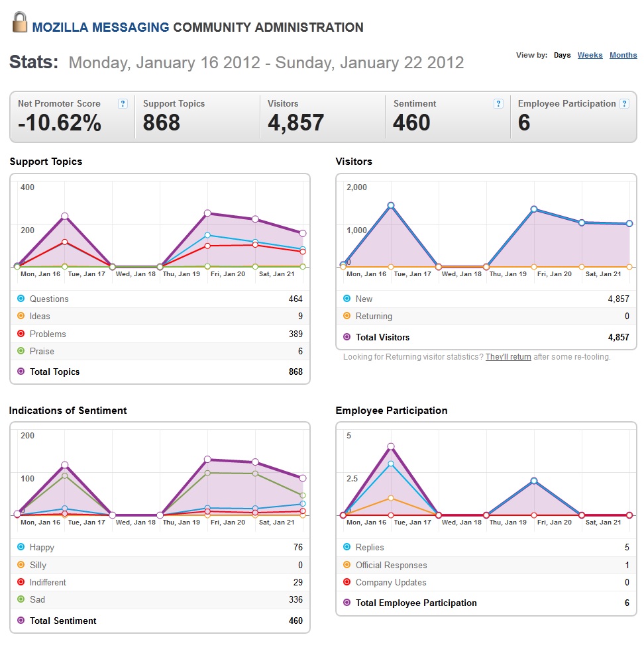Viewport: 644px width, 649px height.
Task: Select the Days view option
Action: pos(562,55)
